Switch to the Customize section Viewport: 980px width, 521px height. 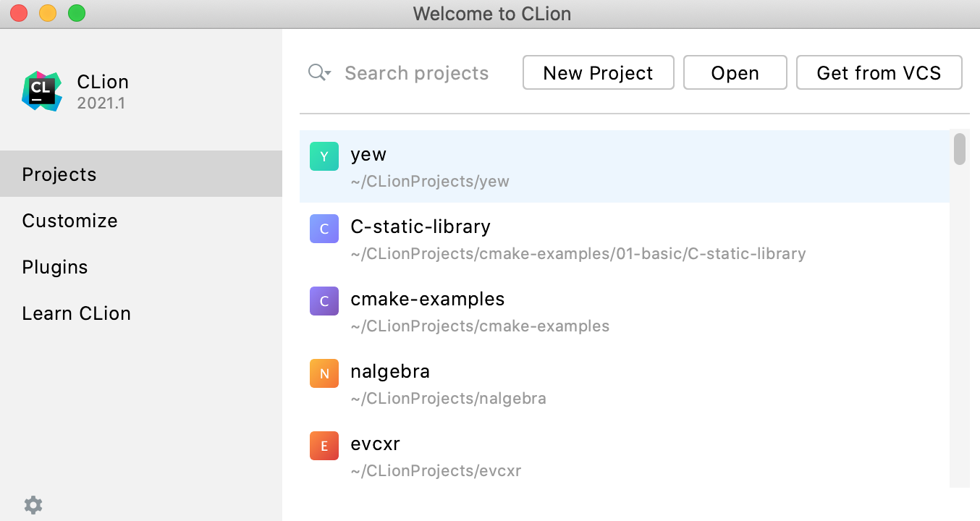[x=69, y=221]
